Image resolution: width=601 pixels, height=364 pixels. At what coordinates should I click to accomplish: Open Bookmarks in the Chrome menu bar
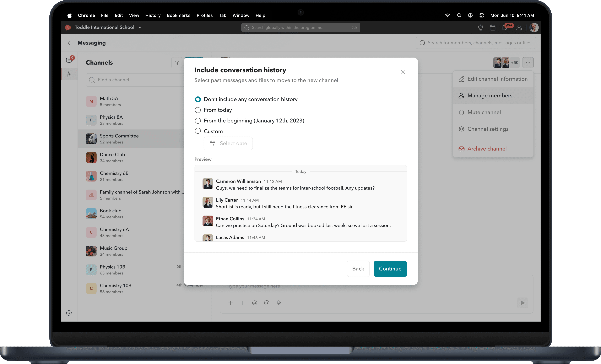pyautogui.click(x=179, y=15)
